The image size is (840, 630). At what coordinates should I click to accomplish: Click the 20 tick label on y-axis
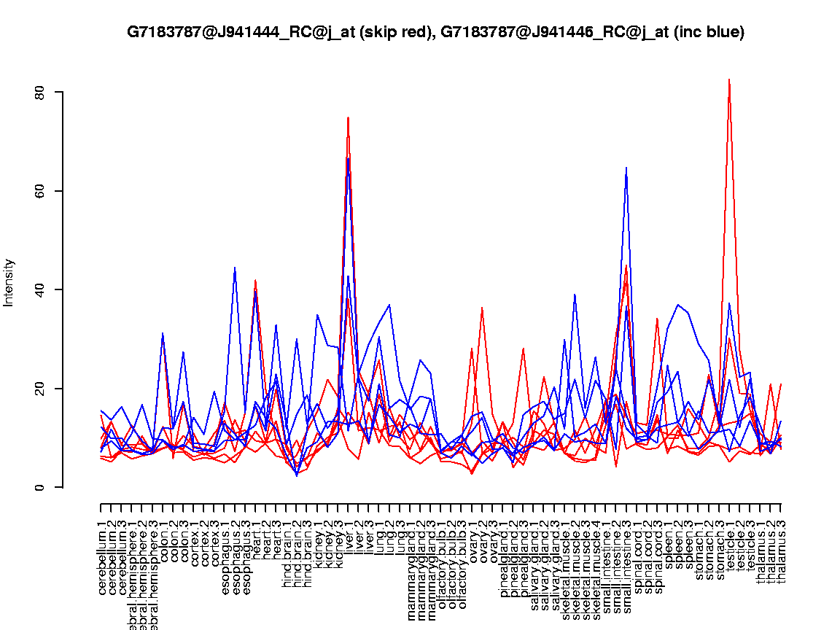click(40, 389)
